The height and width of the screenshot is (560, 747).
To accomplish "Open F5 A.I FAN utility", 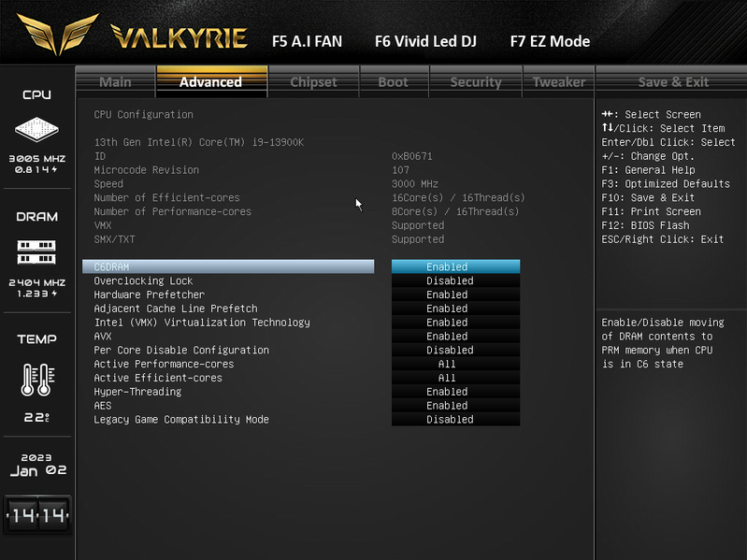I will tap(307, 41).
